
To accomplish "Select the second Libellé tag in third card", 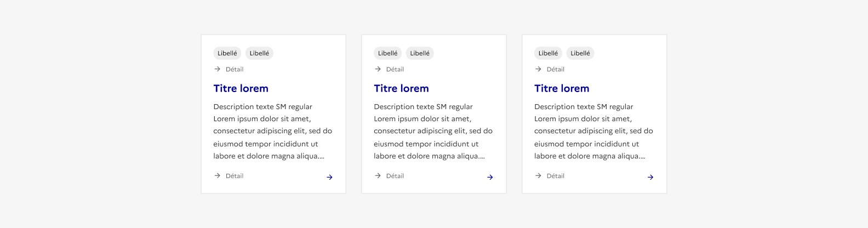I will (580, 53).
